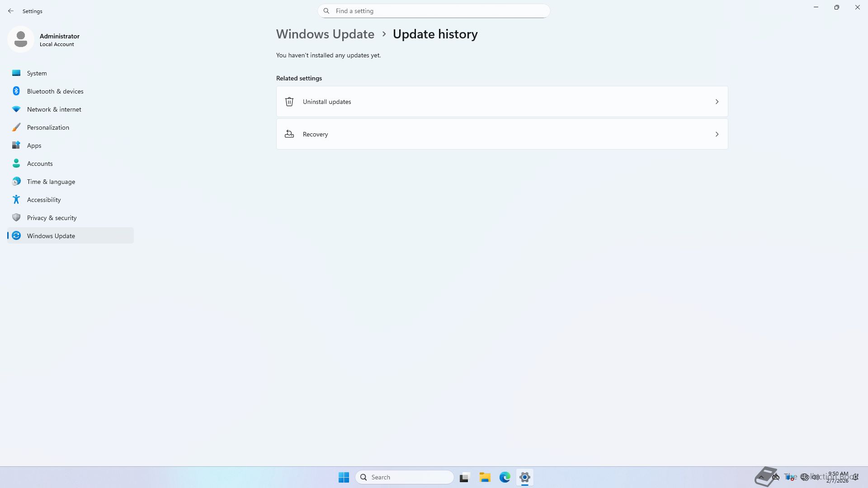The width and height of the screenshot is (868, 488).
Task: Click the Windows Start button
Action: click(x=344, y=477)
